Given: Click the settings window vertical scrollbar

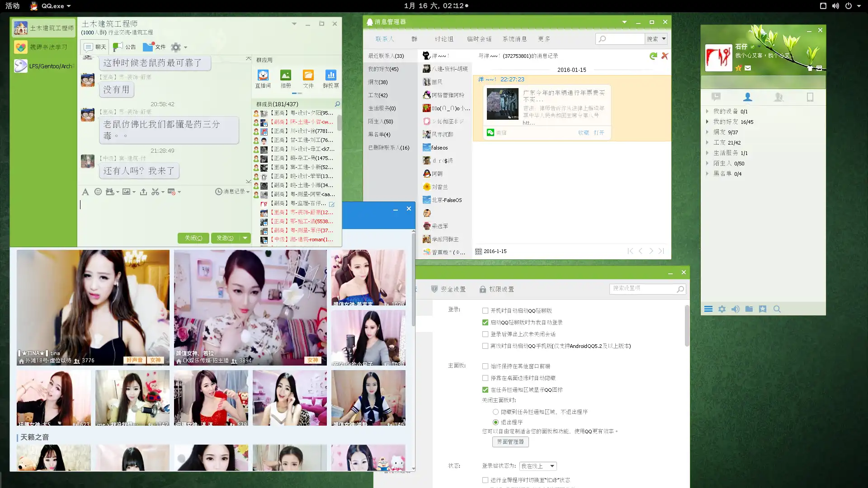Looking at the screenshot, I should click(687, 326).
